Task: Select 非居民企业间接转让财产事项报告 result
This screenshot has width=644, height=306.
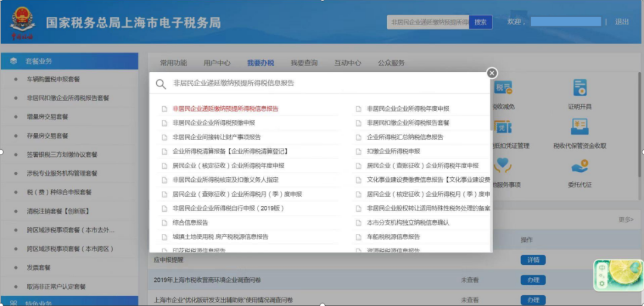Action: pos(216,137)
